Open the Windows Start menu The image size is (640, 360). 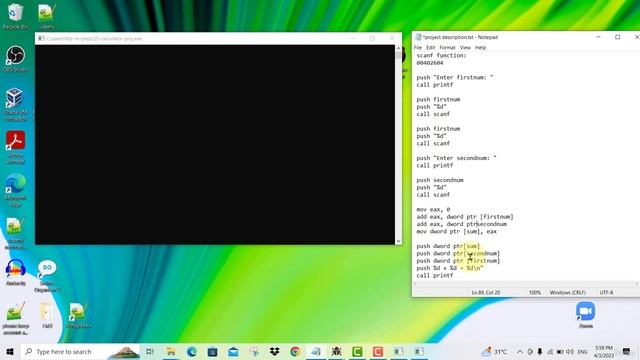[10, 351]
